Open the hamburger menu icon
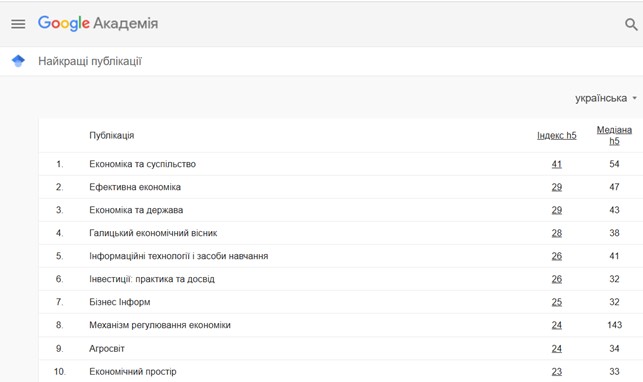The height and width of the screenshot is (382, 643). click(x=18, y=24)
